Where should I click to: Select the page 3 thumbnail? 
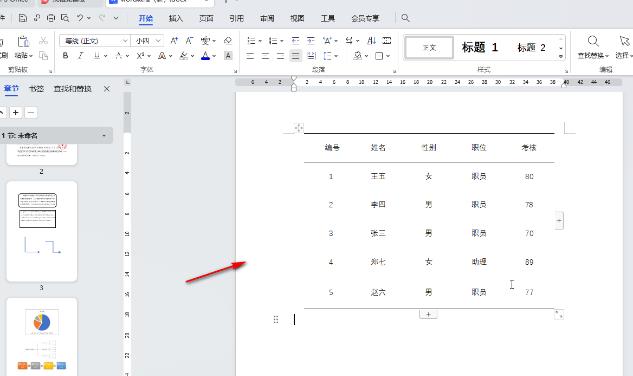point(42,231)
